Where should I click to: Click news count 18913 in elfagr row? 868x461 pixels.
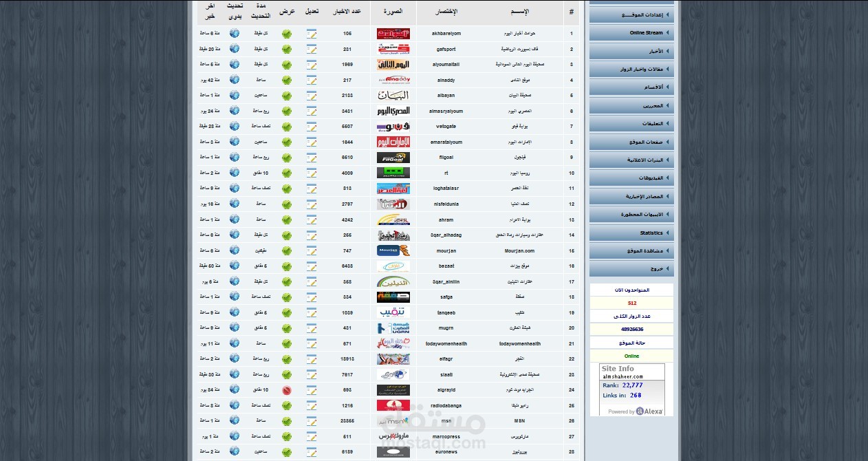pos(347,358)
